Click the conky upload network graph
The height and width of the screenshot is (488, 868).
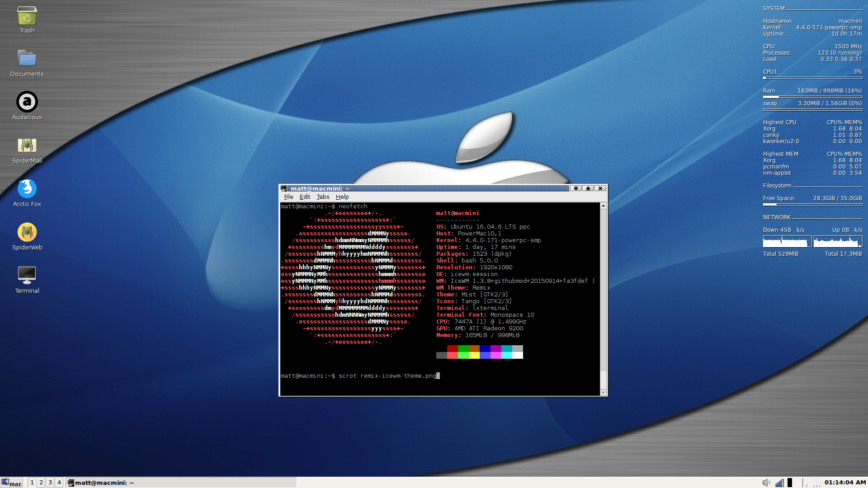coord(838,241)
